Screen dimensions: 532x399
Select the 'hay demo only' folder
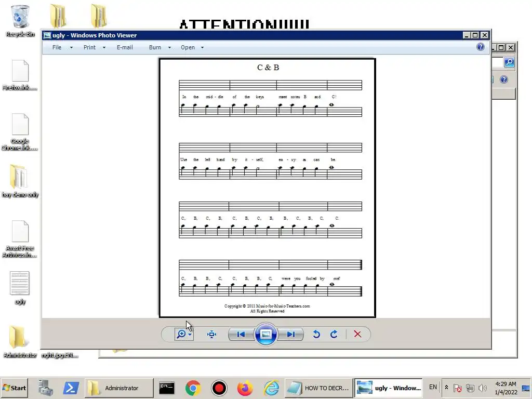pos(20,181)
